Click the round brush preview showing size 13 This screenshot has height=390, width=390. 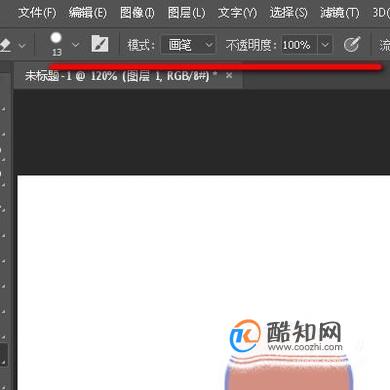click(x=56, y=44)
